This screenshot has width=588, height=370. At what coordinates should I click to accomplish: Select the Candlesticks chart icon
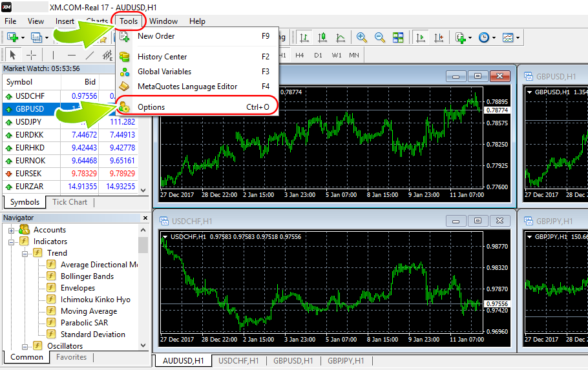tap(322, 37)
